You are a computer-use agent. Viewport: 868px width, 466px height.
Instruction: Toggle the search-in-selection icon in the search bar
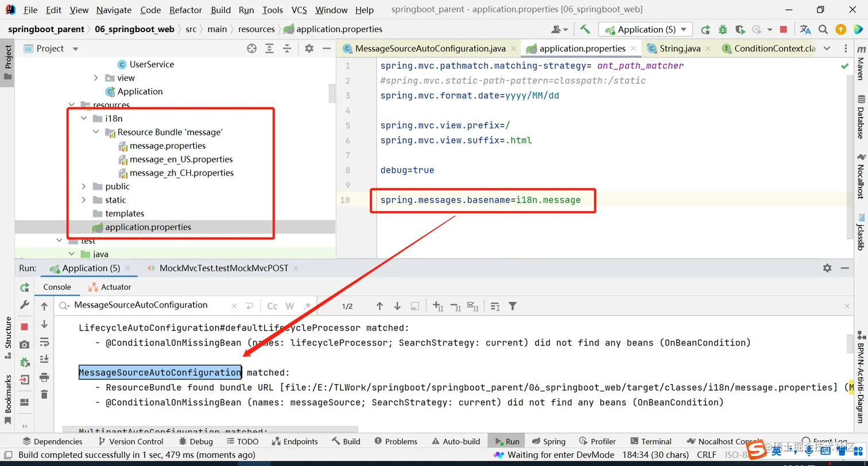tap(415, 306)
